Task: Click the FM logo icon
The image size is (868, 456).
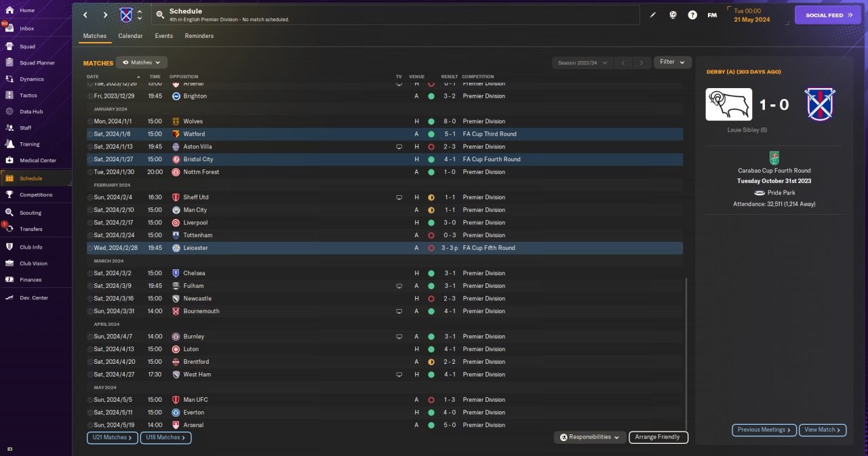Action: [x=712, y=15]
